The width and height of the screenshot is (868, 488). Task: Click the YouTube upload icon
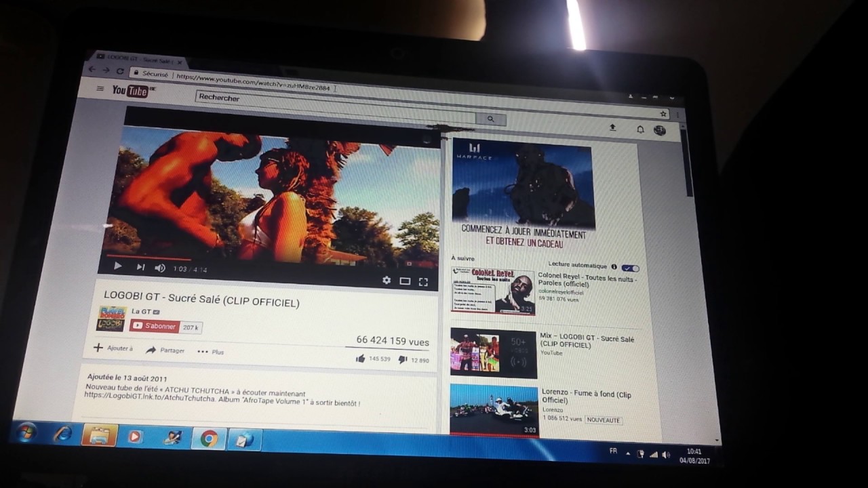(612, 127)
